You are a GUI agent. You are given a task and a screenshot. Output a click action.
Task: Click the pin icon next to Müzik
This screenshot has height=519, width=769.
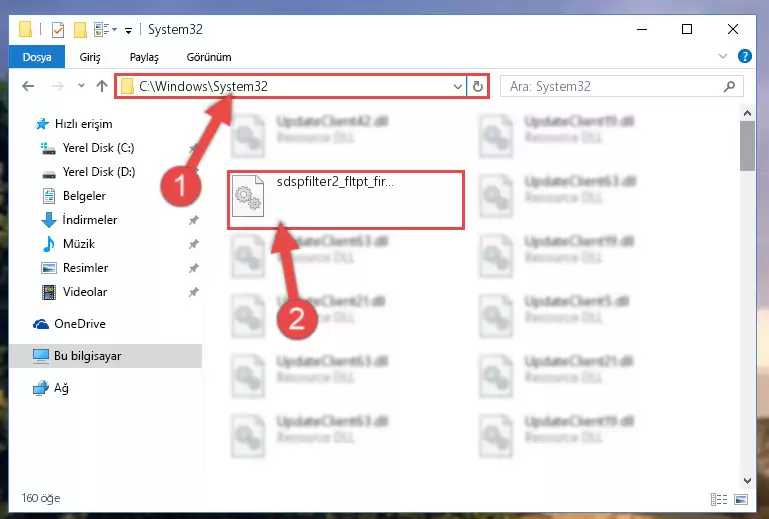(194, 244)
